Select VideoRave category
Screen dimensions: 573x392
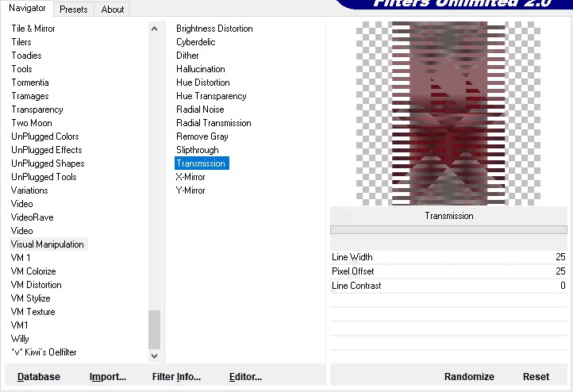[x=33, y=217]
